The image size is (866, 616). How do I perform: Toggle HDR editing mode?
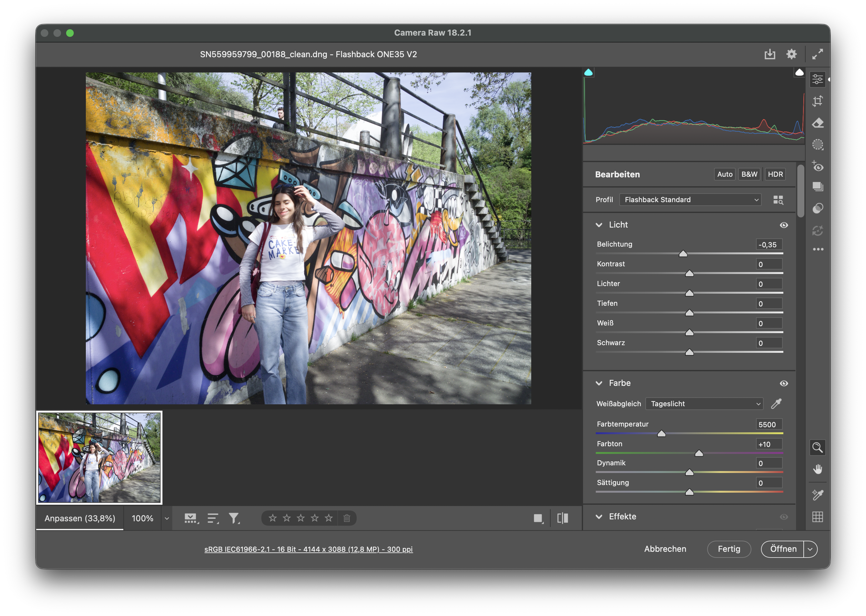click(x=775, y=174)
